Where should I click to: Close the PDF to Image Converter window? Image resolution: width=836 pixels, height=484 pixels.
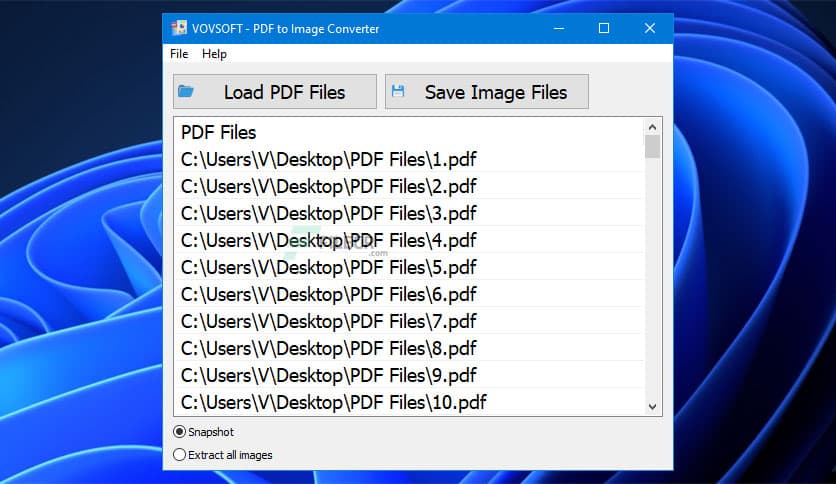pos(649,28)
